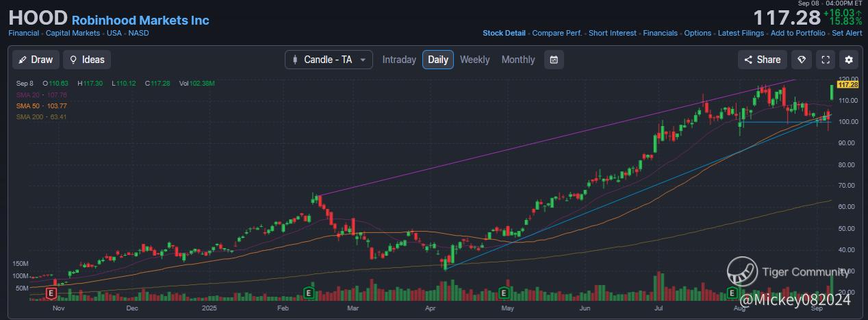
Task: Click the red earnings marker near November
Action: click(50, 293)
